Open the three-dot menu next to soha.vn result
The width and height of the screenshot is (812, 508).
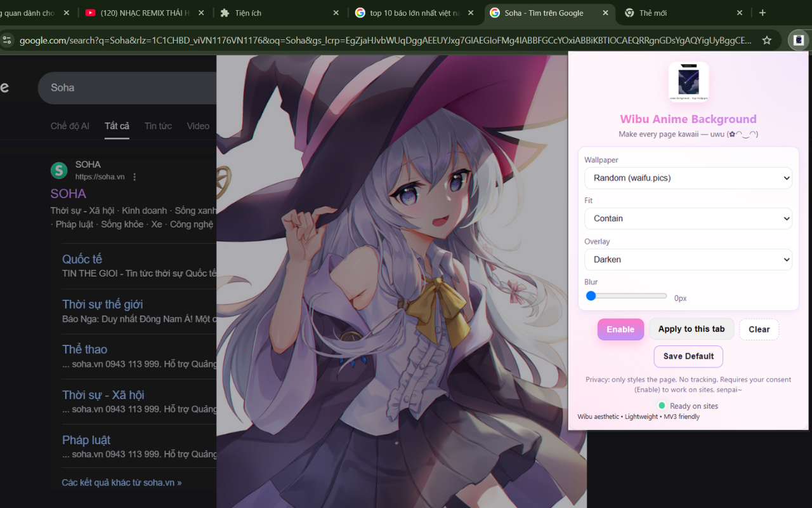[x=134, y=177]
